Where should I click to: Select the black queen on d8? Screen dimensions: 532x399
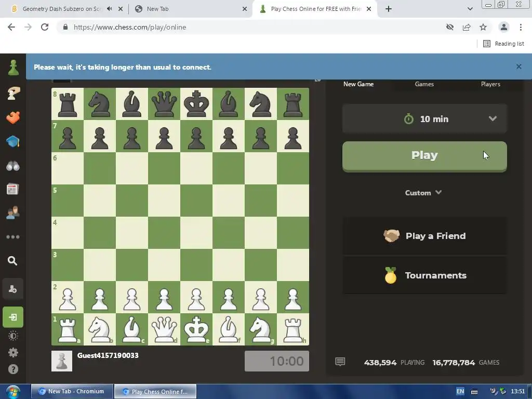[x=164, y=104]
